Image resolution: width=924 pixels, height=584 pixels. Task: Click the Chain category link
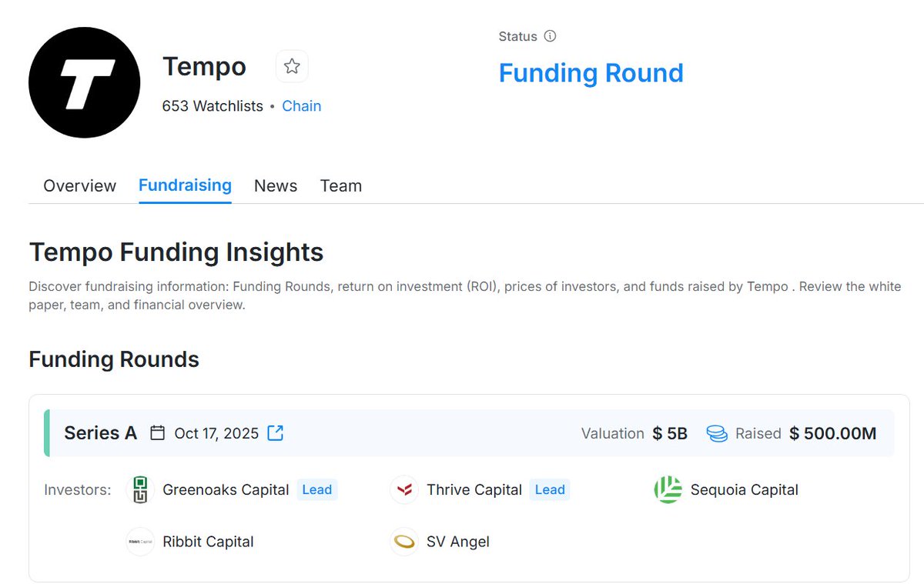pyautogui.click(x=302, y=106)
